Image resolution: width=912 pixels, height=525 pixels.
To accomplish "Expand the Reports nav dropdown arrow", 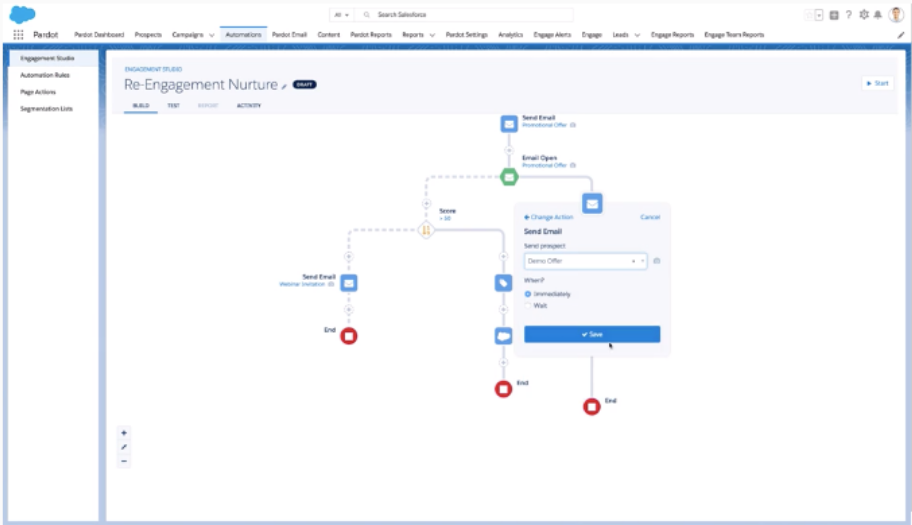I will 432,35.
